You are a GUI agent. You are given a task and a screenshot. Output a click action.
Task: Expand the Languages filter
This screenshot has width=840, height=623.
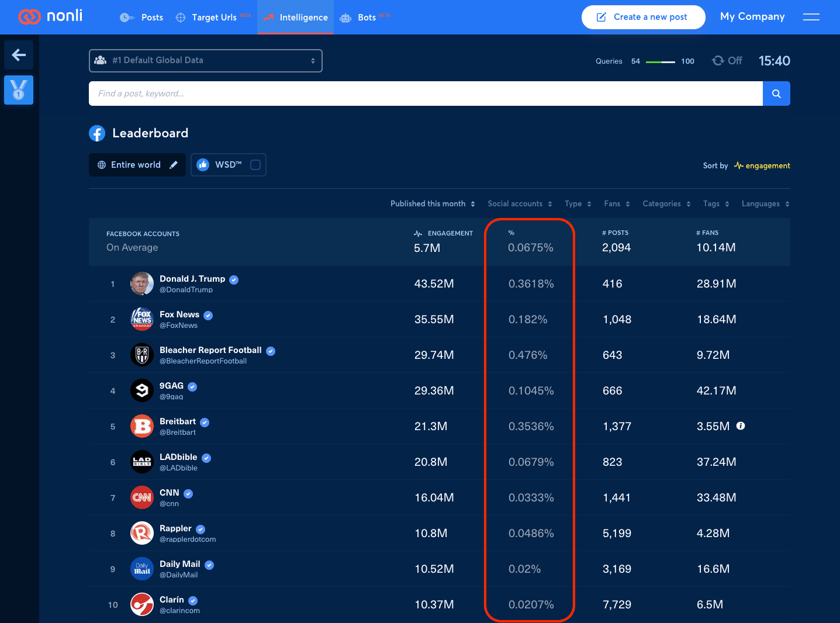766,204
